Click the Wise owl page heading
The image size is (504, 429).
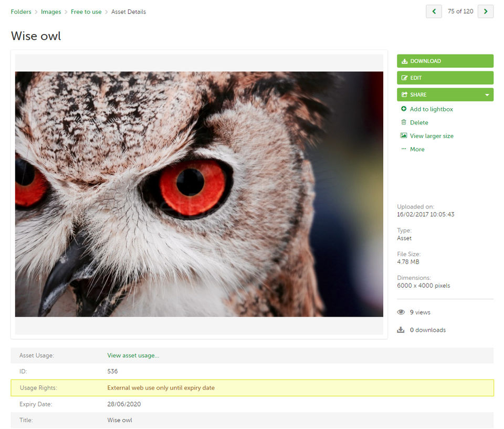click(x=36, y=36)
